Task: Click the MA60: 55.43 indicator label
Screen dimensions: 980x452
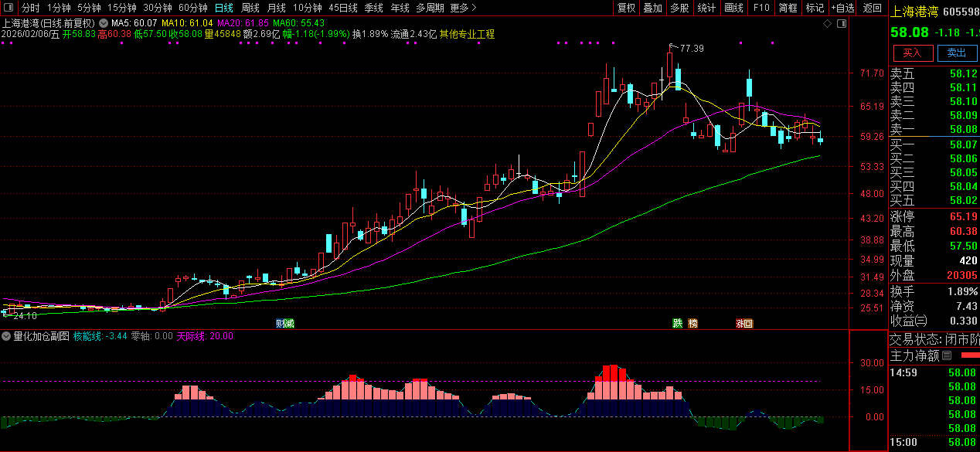Action: [x=300, y=24]
